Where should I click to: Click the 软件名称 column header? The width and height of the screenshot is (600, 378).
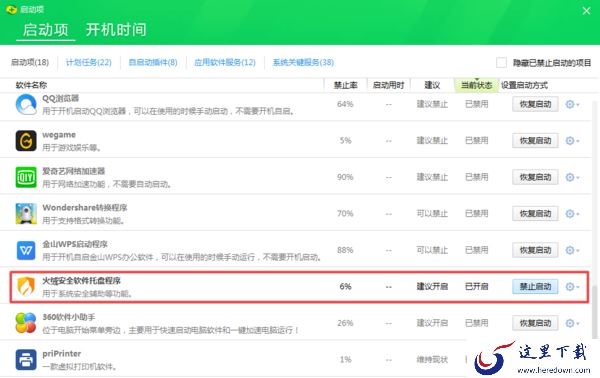coord(31,85)
